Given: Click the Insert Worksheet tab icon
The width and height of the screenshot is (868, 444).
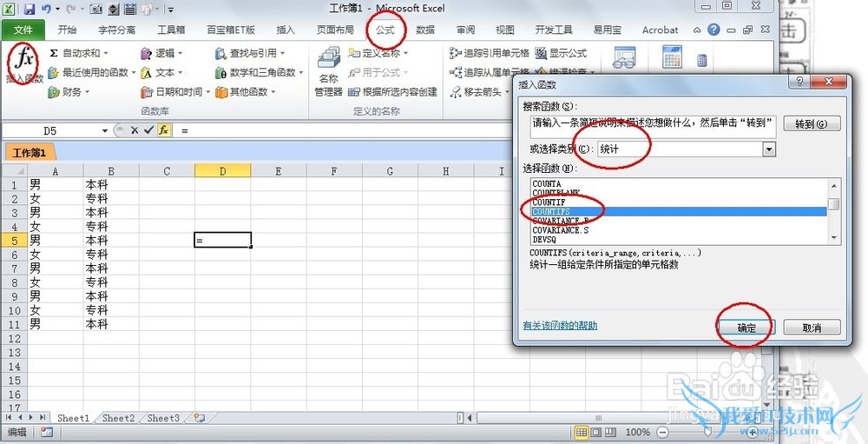Looking at the screenshot, I should [x=200, y=418].
